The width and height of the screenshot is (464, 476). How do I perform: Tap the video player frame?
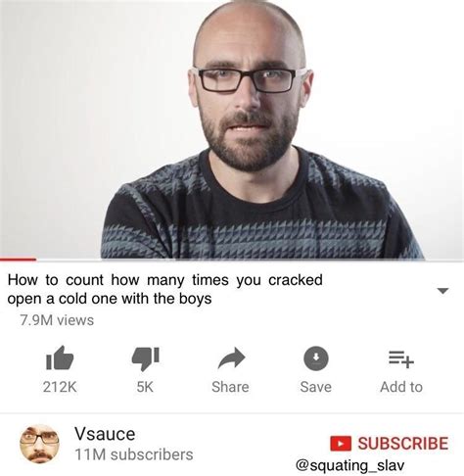click(x=232, y=129)
